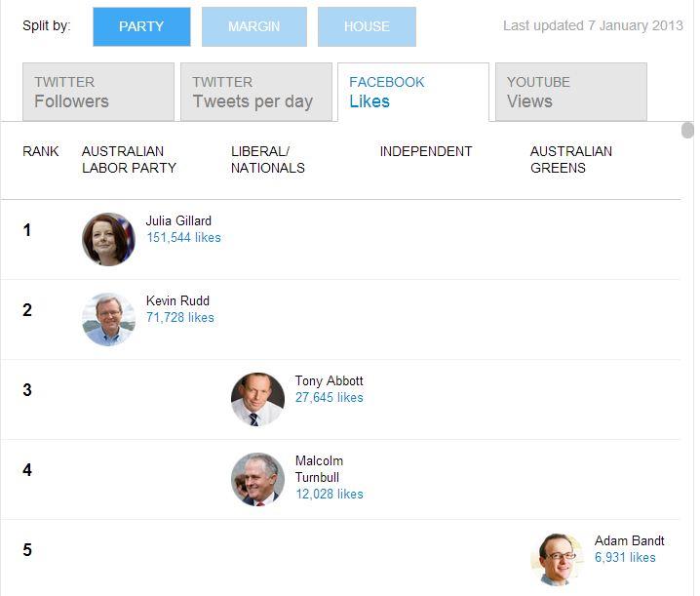Open the Twitter Followers tab
Viewport: 700px width, 596px height.
coord(98,92)
